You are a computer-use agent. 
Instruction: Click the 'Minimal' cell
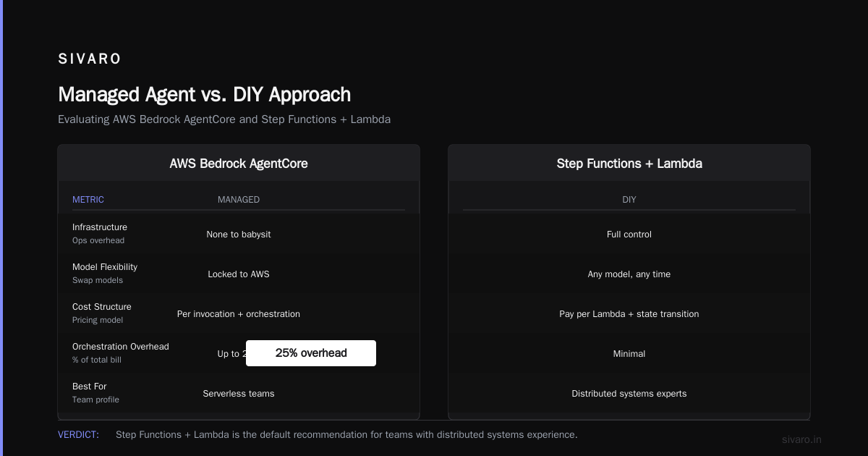click(x=629, y=354)
